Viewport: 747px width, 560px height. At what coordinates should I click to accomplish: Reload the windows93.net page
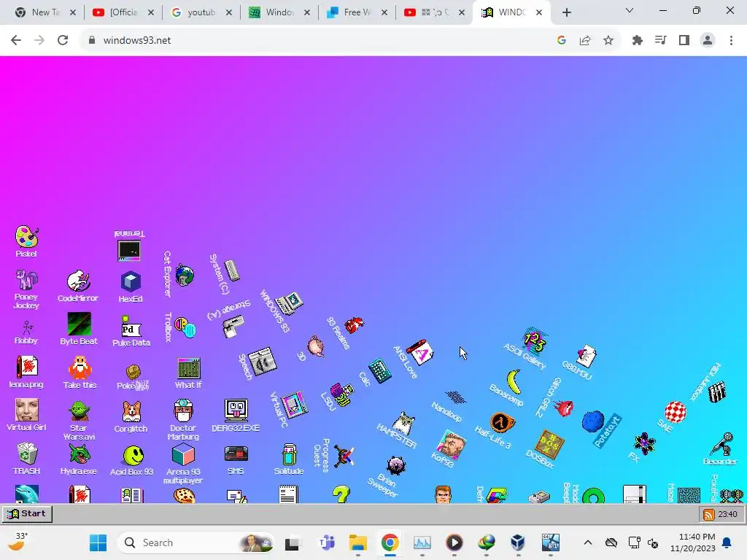(63, 41)
